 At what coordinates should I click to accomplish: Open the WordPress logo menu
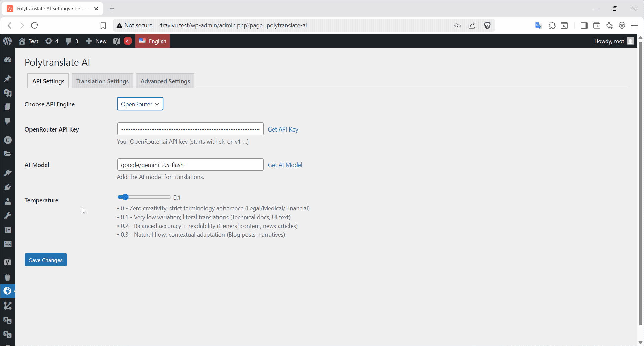tap(8, 41)
